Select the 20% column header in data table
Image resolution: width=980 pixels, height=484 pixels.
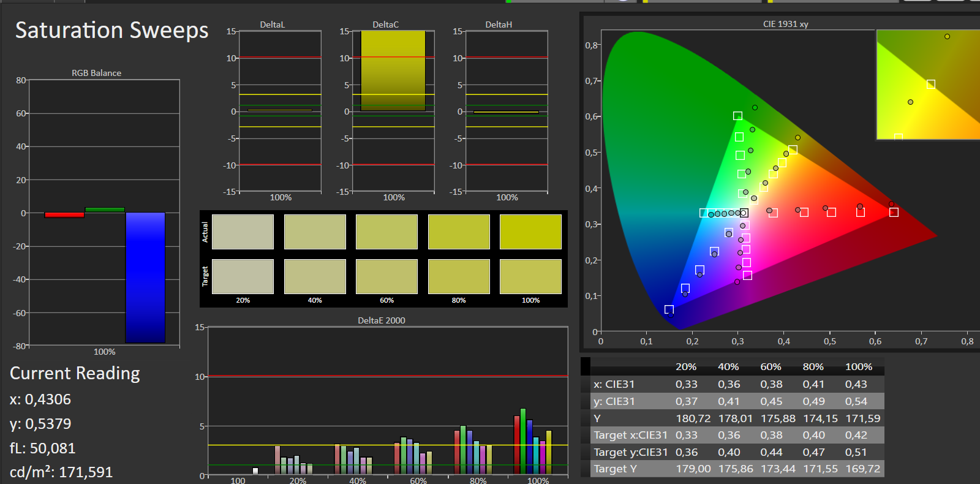pos(685,366)
